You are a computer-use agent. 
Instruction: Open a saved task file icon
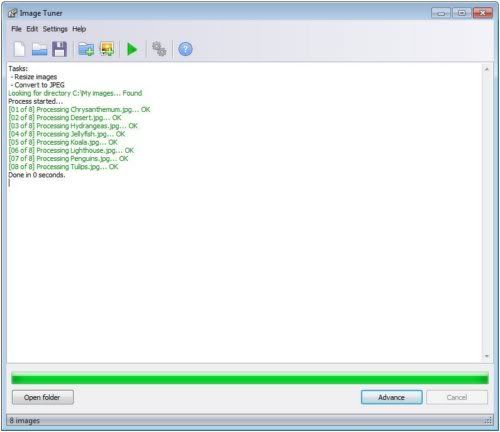click(39, 49)
